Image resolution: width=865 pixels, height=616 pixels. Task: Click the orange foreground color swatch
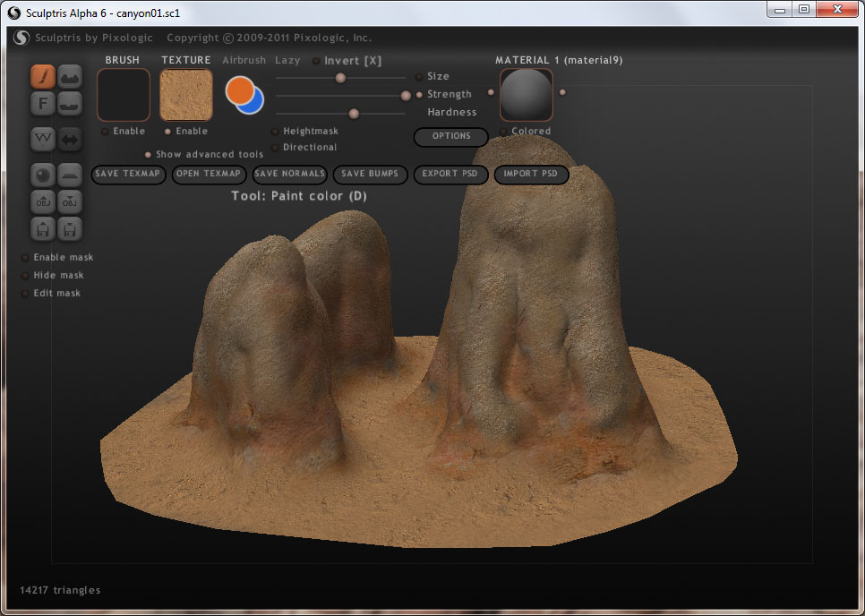coord(238,90)
